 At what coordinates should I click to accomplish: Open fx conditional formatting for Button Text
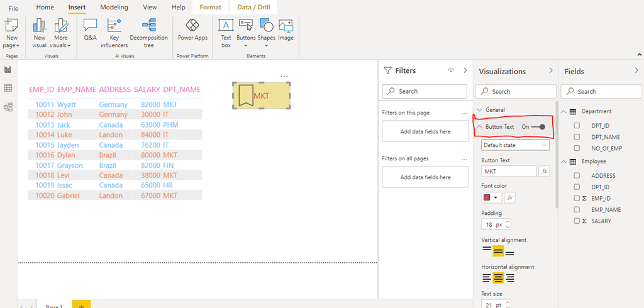[x=545, y=171]
